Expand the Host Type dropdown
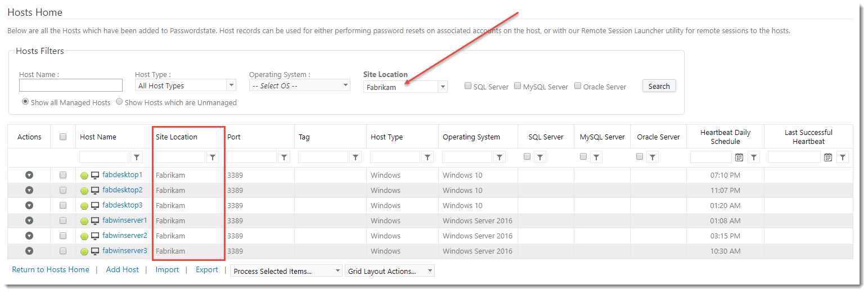Image resolution: width=868 pixels, height=293 pixels. coord(231,85)
